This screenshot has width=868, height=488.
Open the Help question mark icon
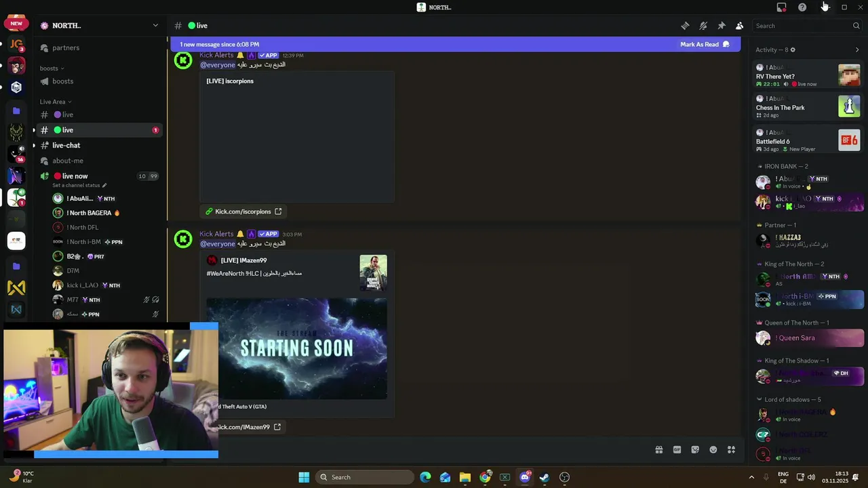[x=802, y=7]
